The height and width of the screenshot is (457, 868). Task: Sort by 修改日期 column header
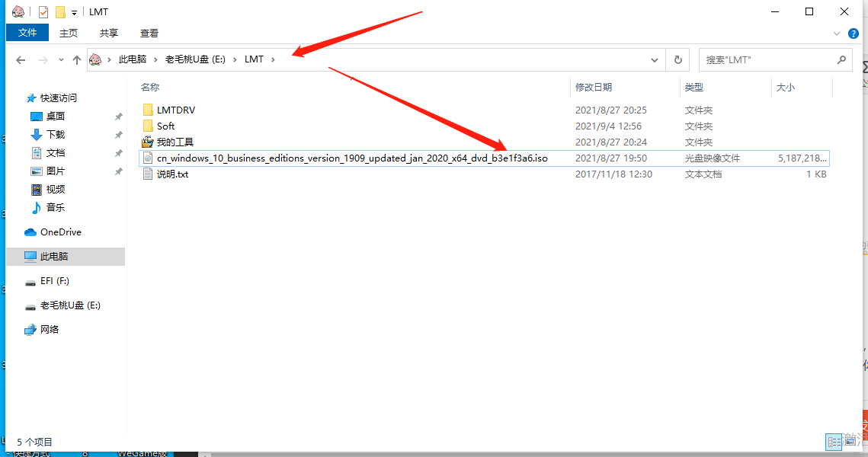594,88
